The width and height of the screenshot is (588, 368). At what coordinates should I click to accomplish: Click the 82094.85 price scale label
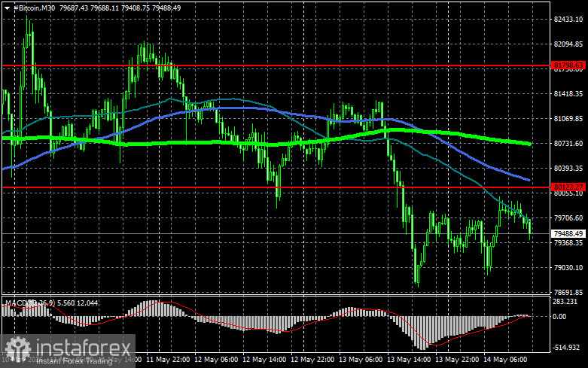pyautogui.click(x=568, y=44)
